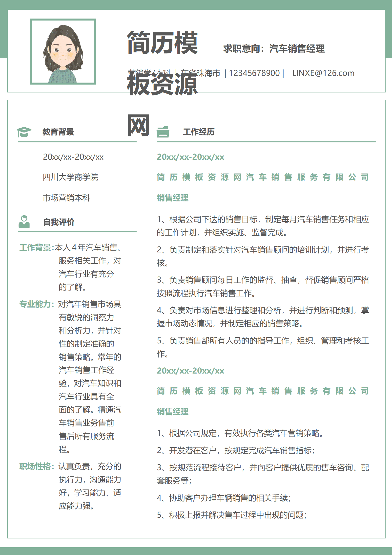
Task: Click 珠海市 in the contact line
Action: coord(208,73)
